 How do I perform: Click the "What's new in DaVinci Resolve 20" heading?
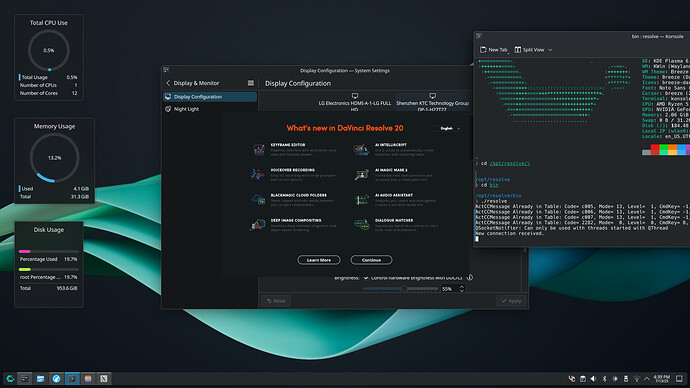click(x=345, y=128)
